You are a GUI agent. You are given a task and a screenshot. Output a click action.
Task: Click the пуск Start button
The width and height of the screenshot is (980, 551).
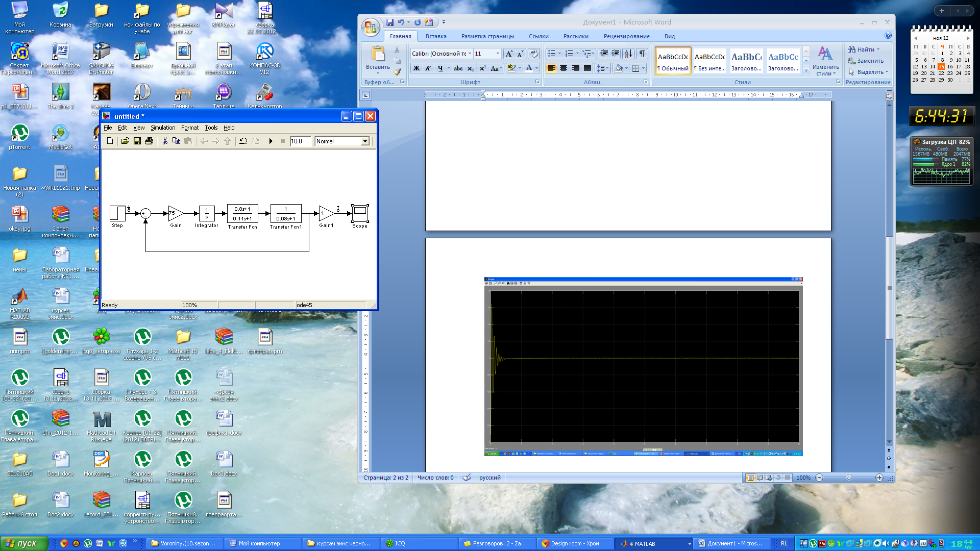pyautogui.click(x=24, y=543)
